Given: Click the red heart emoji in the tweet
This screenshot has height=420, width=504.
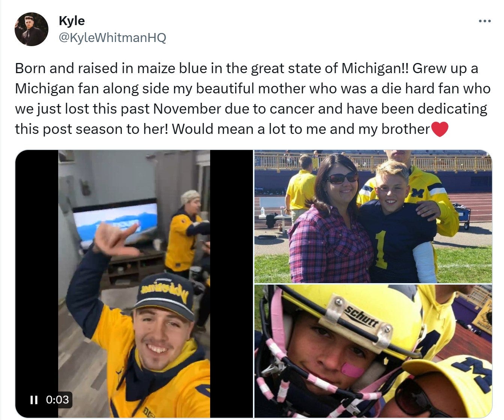Looking at the screenshot, I should [440, 129].
